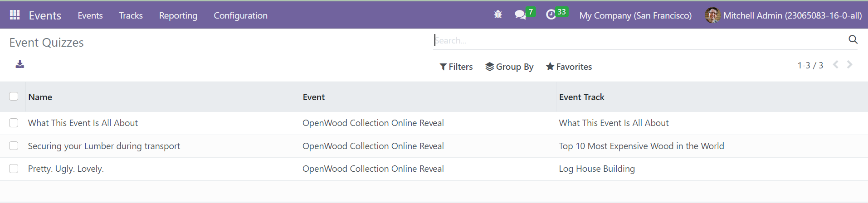Open the Filters dropdown
The width and height of the screenshot is (868, 203).
(x=456, y=67)
